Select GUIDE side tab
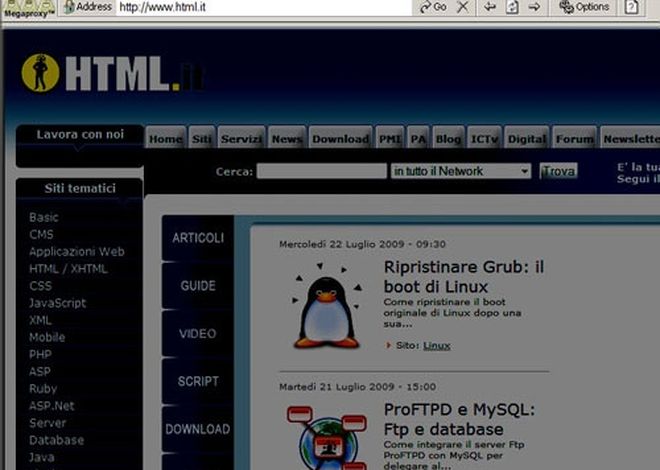 tap(198, 286)
